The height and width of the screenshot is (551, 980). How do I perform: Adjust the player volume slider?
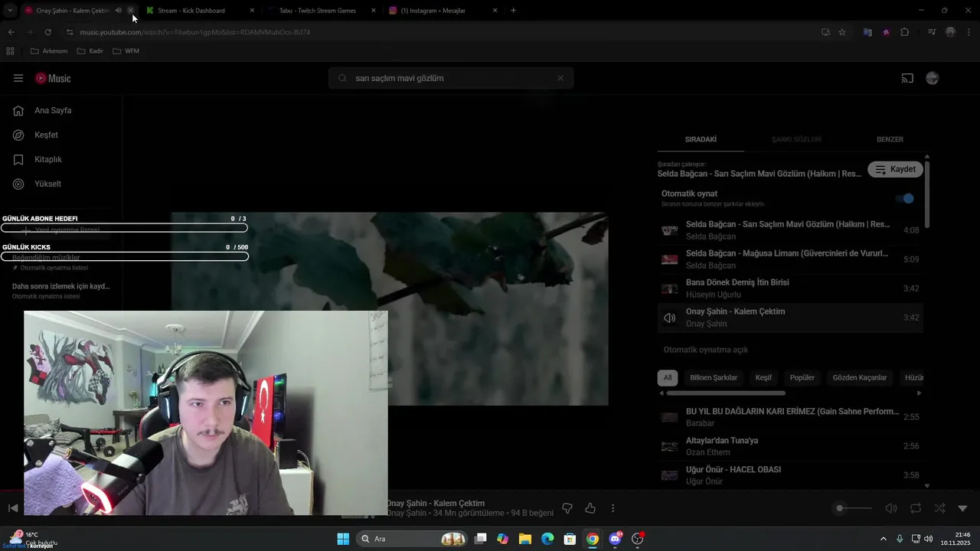[x=854, y=508]
